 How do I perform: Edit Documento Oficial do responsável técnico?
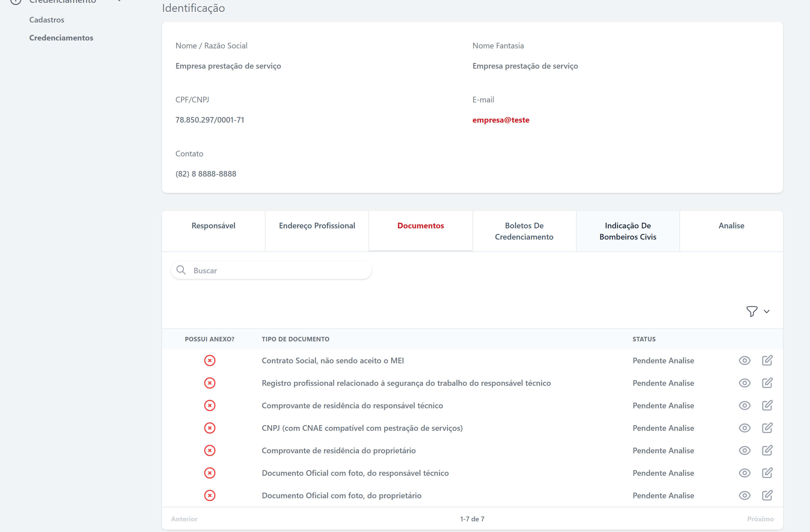767,473
